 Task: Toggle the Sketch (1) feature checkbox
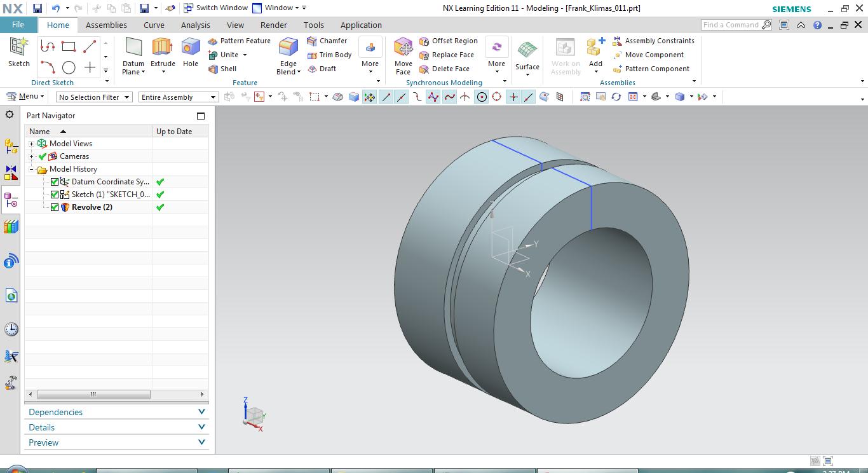(x=55, y=195)
